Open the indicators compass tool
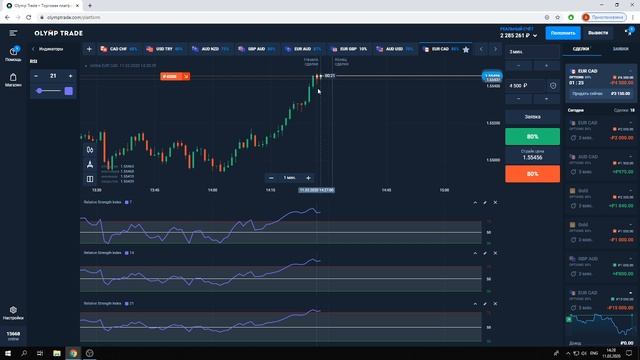 [90, 164]
